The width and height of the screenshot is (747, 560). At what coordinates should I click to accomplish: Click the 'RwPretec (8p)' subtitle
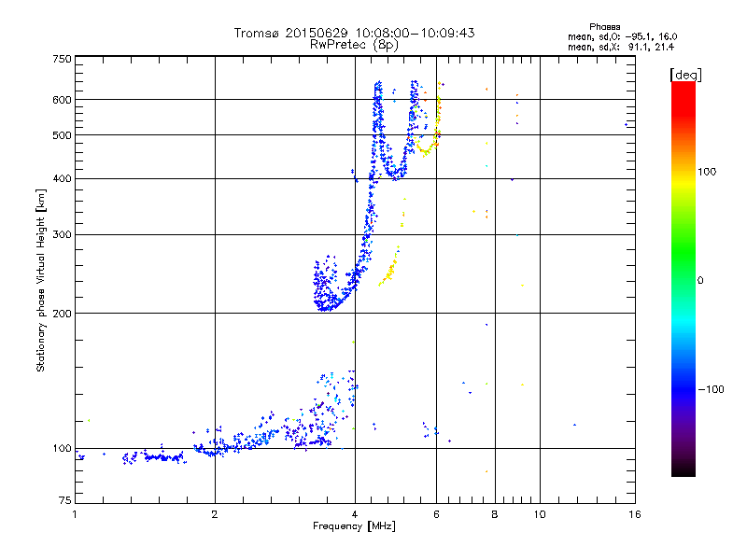(354, 45)
